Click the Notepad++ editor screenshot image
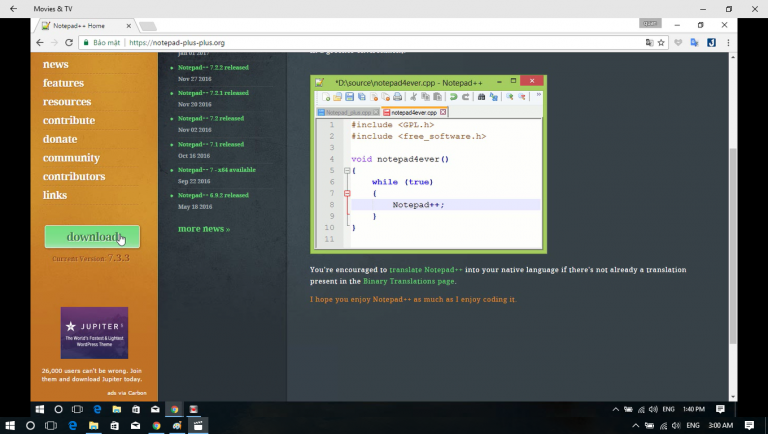This screenshot has width=768, height=434. 429,164
